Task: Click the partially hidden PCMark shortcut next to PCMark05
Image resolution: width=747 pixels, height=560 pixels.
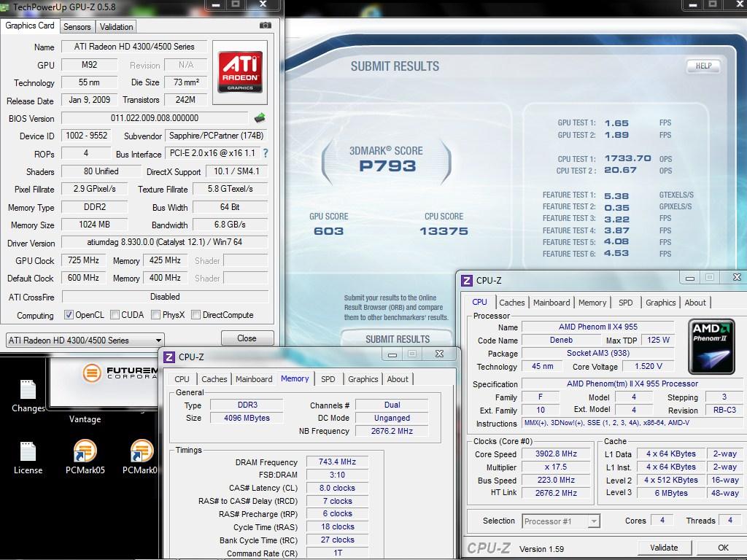Action: point(141,456)
